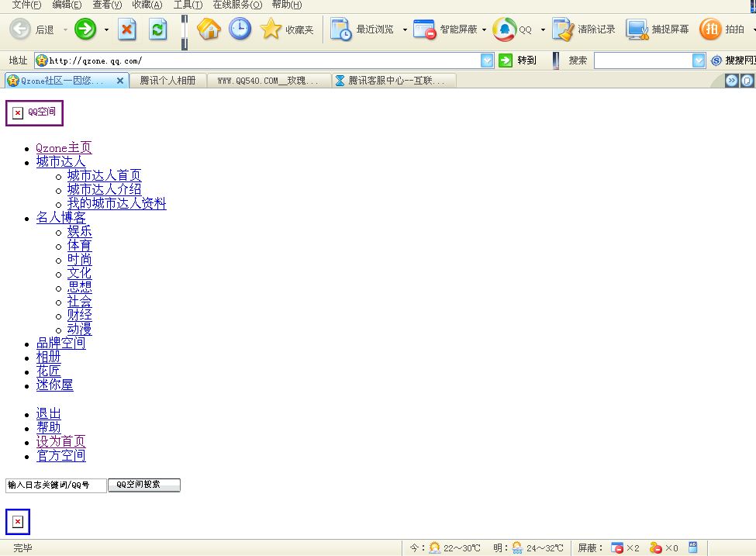Open Favorites star 收藏夹

pyautogui.click(x=287, y=29)
